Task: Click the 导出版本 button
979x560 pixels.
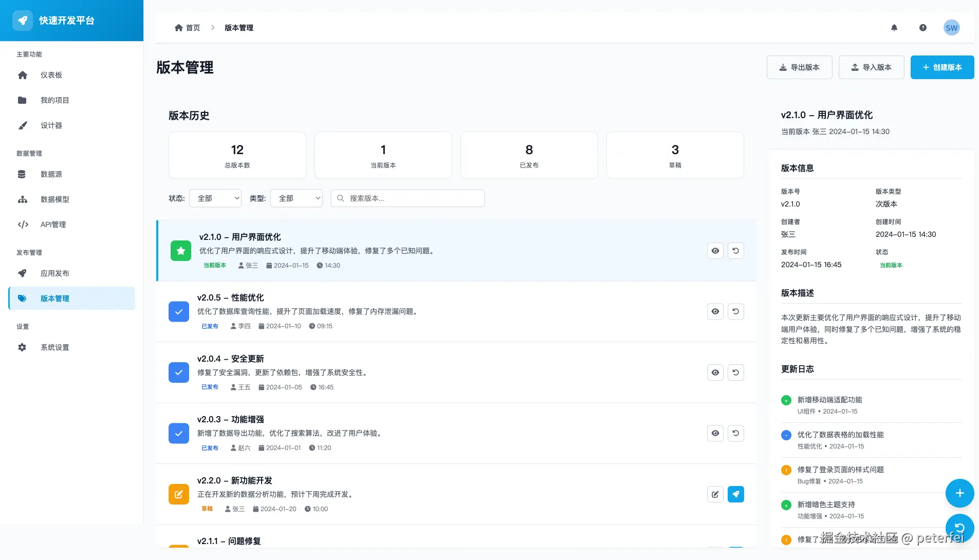Action: [800, 67]
